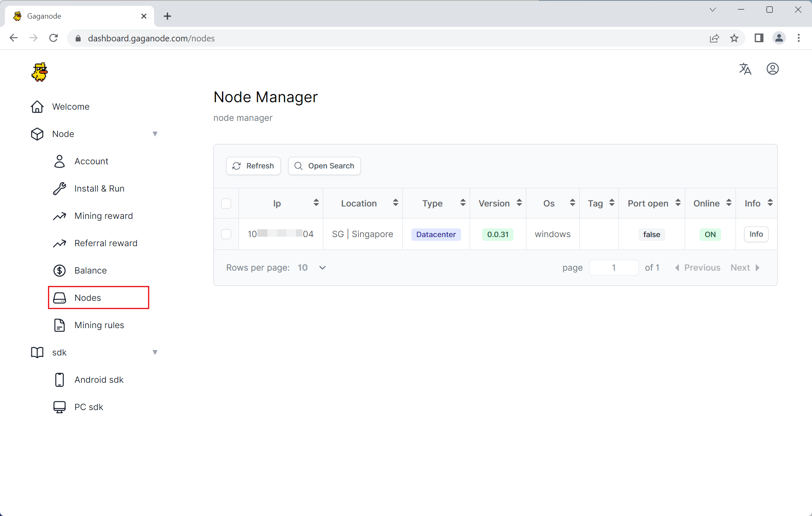Open the language translation icon

click(x=745, y=69)
